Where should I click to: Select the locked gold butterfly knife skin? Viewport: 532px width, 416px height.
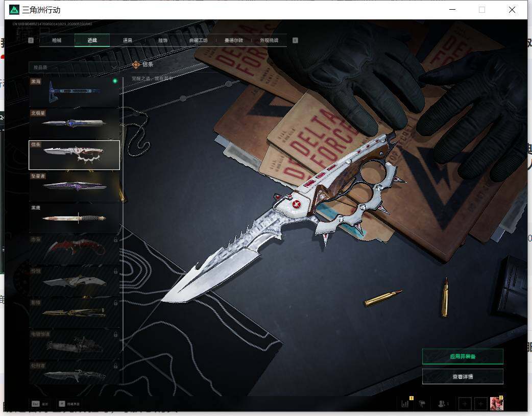(x=75, y=312)
